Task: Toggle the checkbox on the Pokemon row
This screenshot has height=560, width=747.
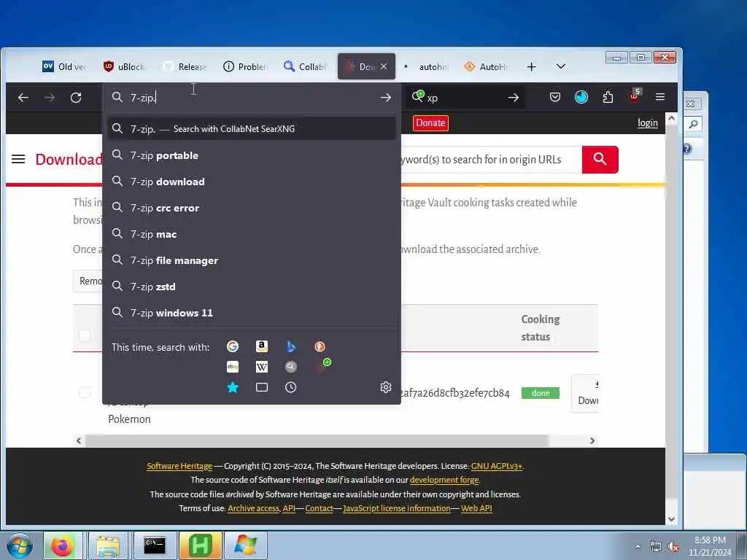Action: (85, 392)
